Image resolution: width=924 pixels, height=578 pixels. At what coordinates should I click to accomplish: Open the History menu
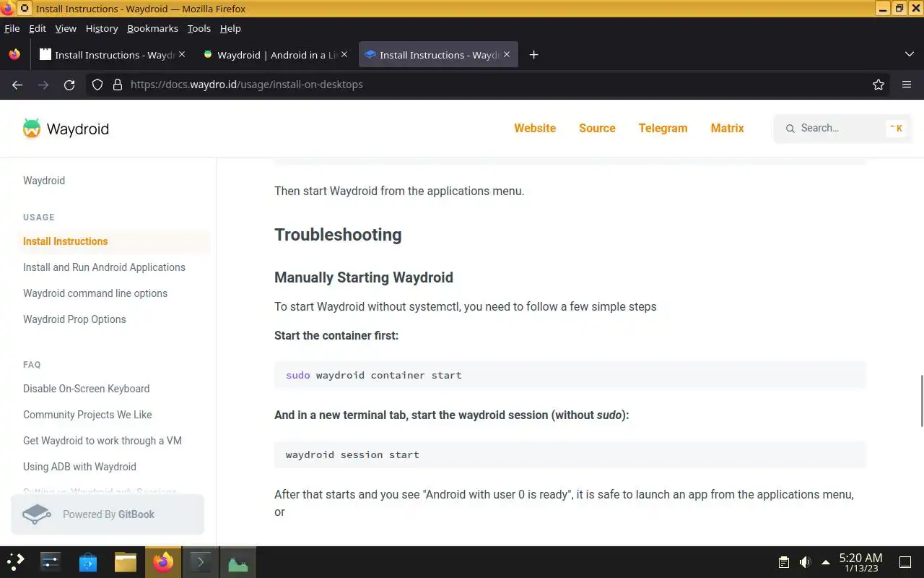point(102,28)
